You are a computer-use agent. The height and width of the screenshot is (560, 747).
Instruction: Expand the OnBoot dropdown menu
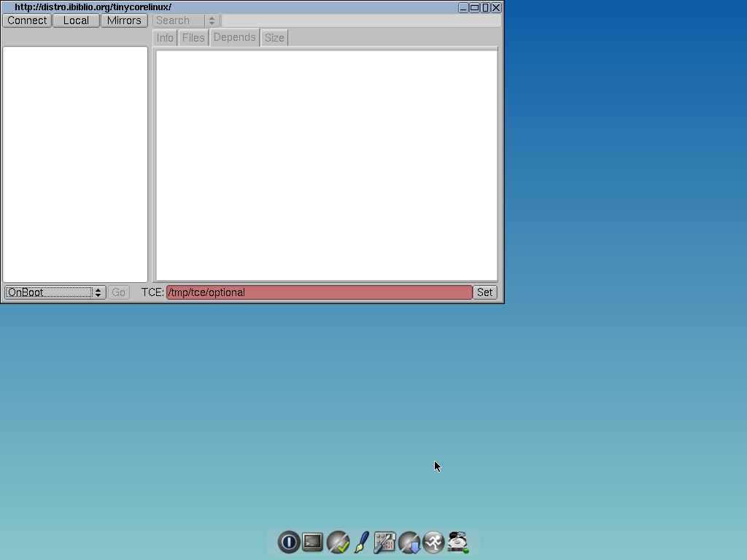point(55,292)
